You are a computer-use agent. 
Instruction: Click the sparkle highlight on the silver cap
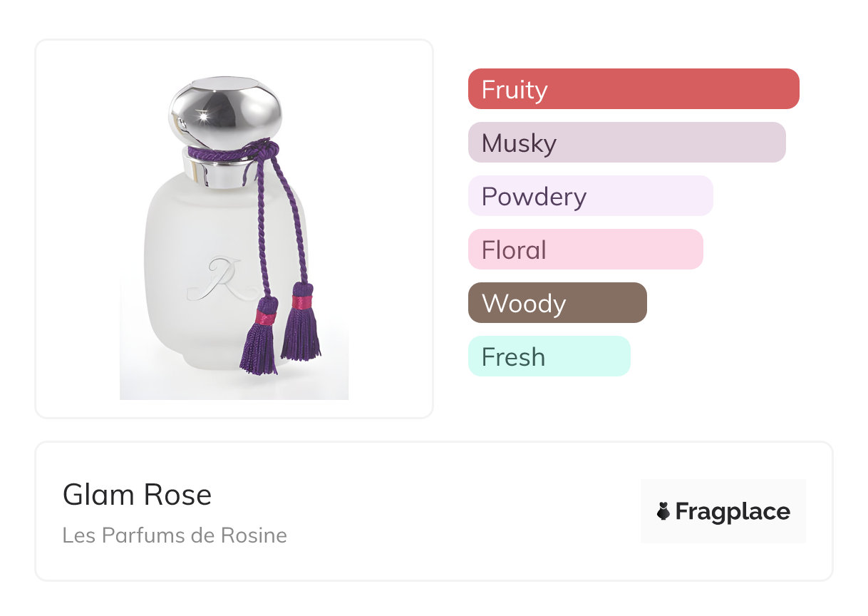[202, 116]
